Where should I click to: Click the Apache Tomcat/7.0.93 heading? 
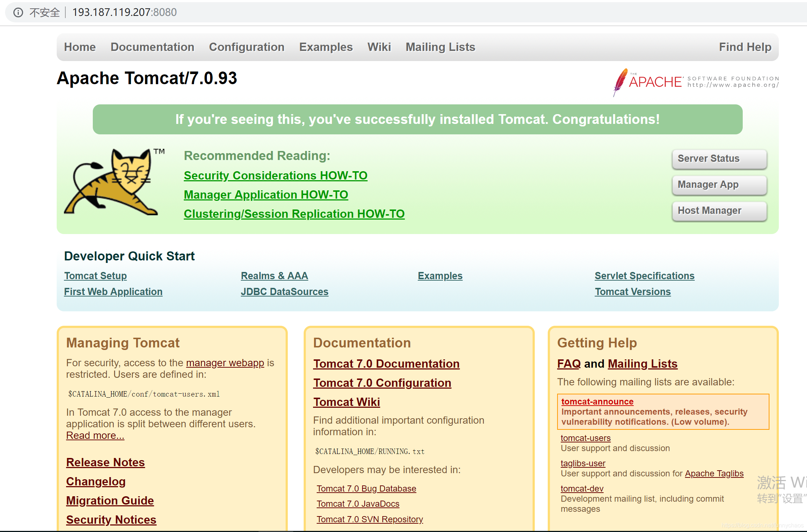point(147,78)
